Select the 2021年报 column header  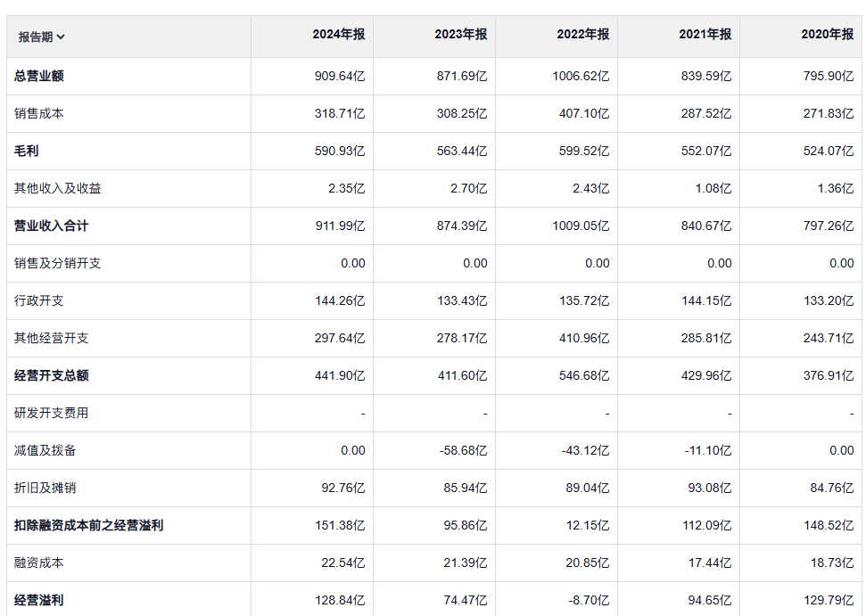705,35
